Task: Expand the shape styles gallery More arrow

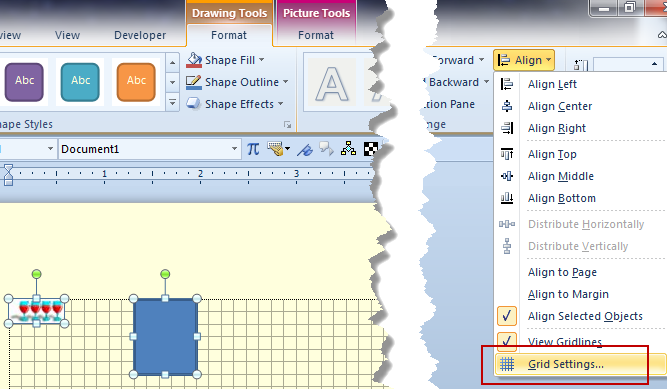Action: coord(172,103)
